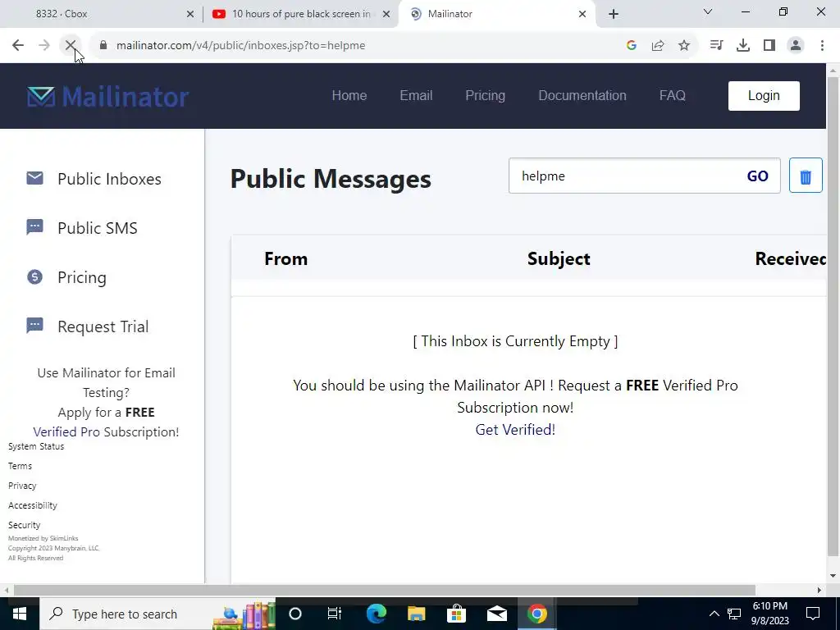Viewport: 840px width, 630px height.
Task: Click the Request Trial chat icon
Action: pos(34,326)
